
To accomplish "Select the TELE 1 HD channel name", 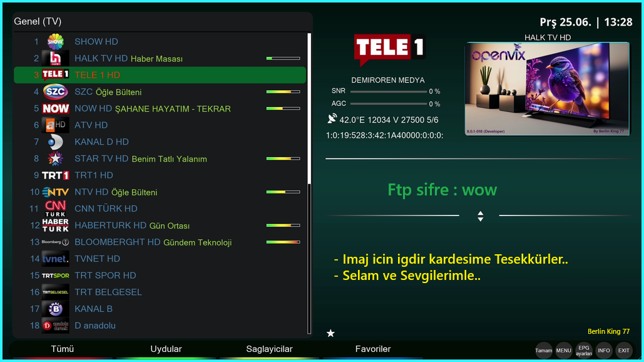I will [98, 75].
